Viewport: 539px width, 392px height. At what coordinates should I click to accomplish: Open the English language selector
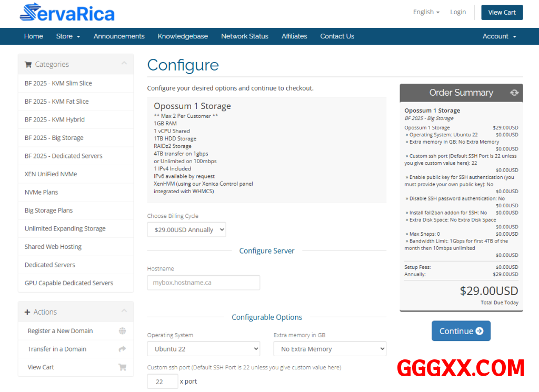(426, 12)
